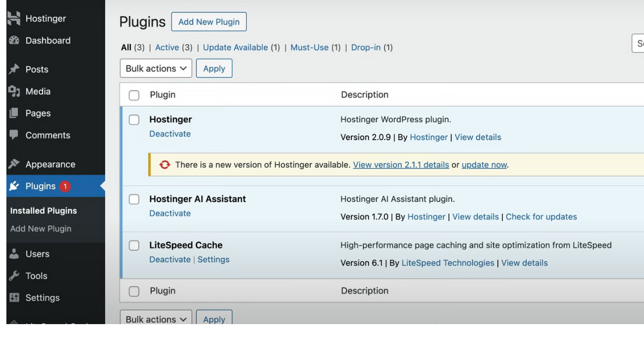Viewport: 644px width, 337px height.
Task: Tick the select-all checkbox in table footer
Action: (134, 291)
